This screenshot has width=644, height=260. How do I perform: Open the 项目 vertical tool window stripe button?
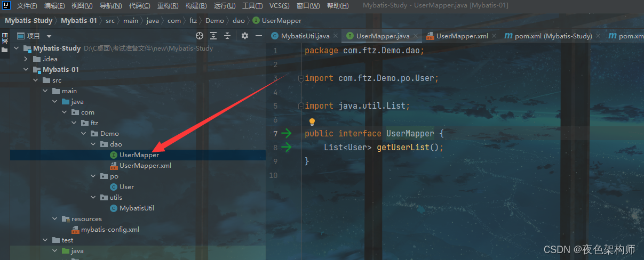[5, 39]
